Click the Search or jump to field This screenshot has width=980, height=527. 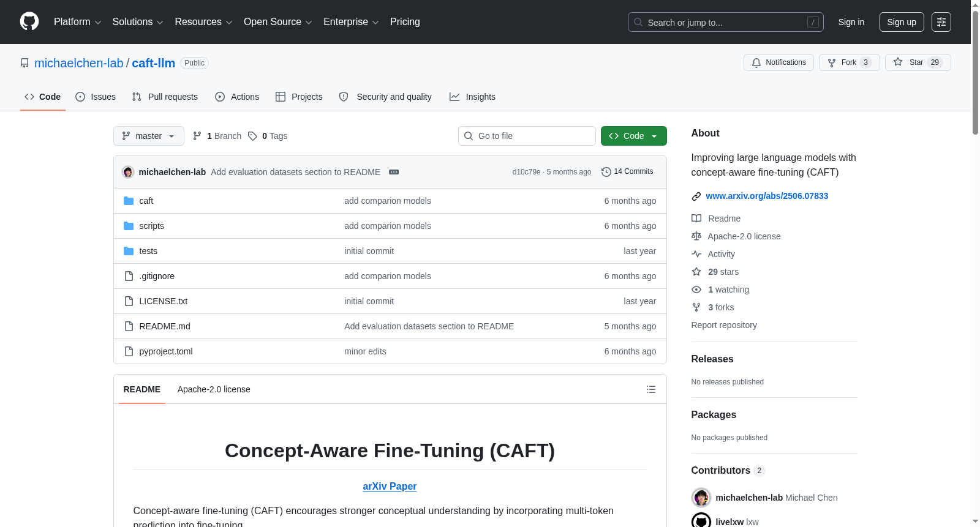(x=726, y=22)
